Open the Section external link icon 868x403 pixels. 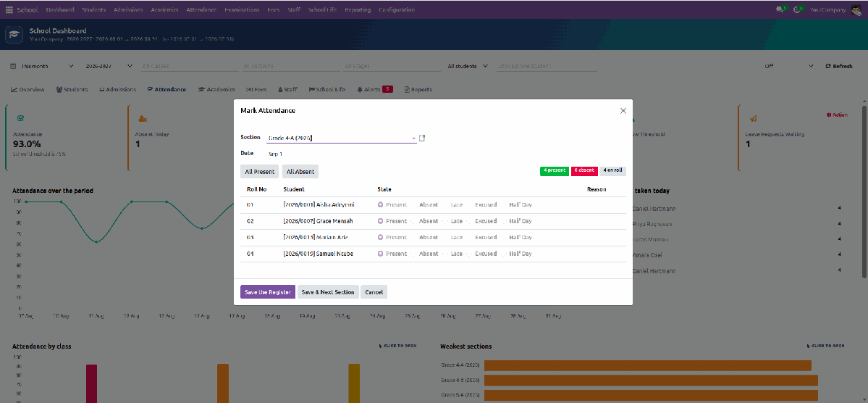coord(422,138)
